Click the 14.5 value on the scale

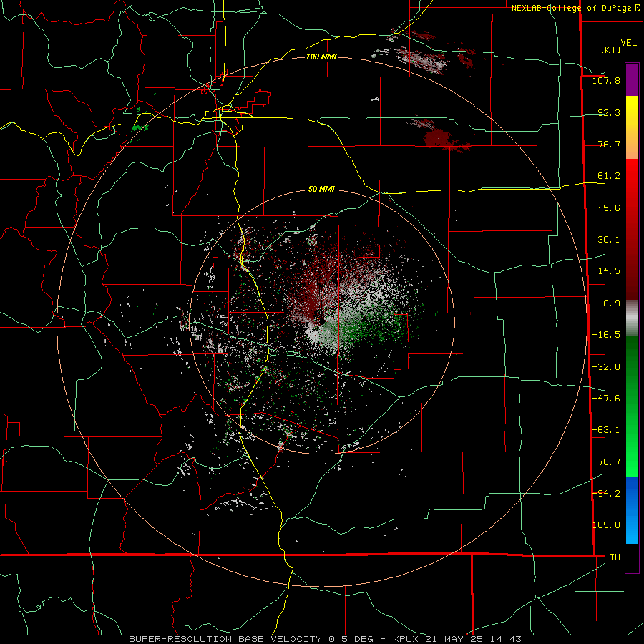[x=609, y=271]
